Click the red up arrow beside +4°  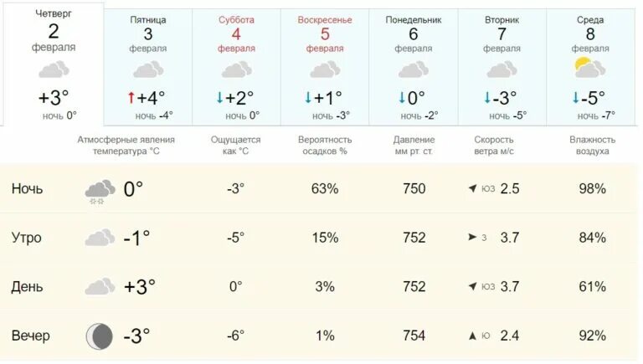pyautogui.click(x=131, y=98)
